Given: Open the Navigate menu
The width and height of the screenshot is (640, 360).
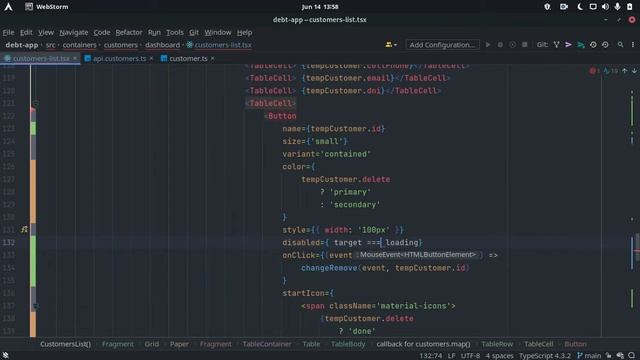Looking at the screenshot, I should 73,32.
